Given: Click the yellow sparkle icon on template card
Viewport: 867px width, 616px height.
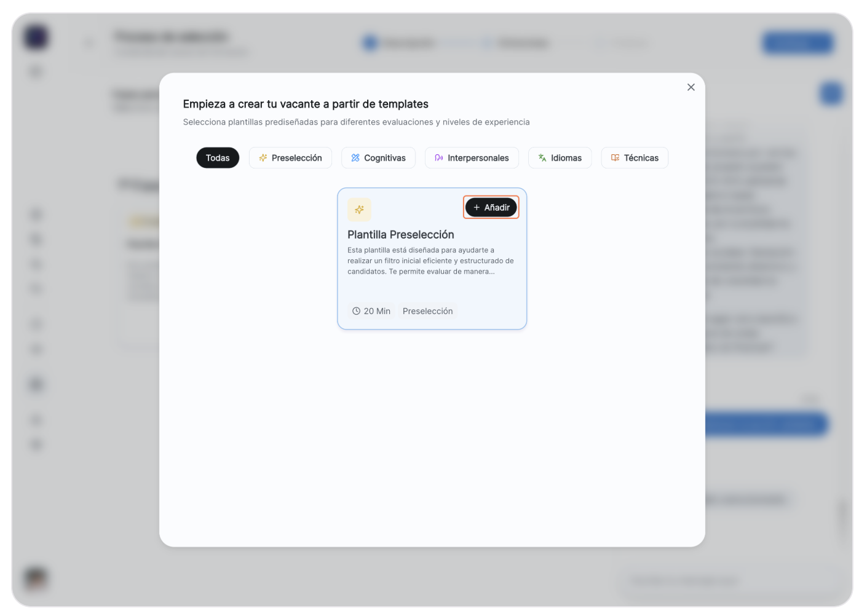Looking at the screenshot, I should coord(359,210).
